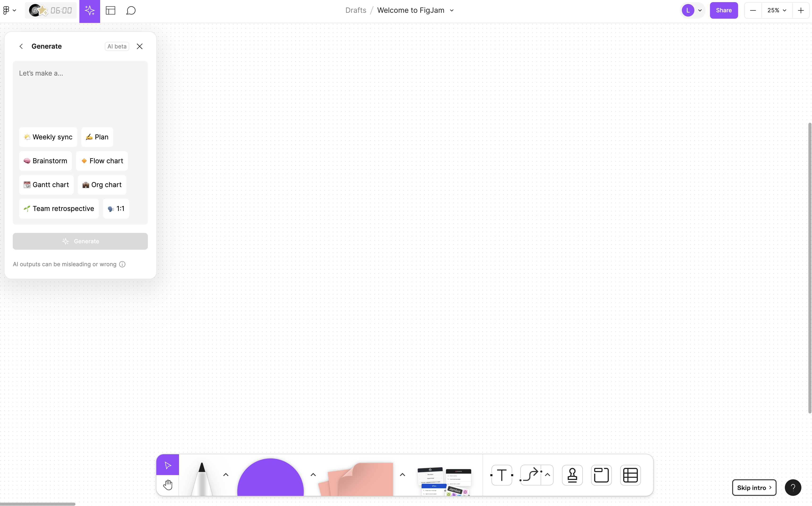The image size is (812, 506).
Task: Toggle the 1:1 meeting template
Action: point(116,208)
